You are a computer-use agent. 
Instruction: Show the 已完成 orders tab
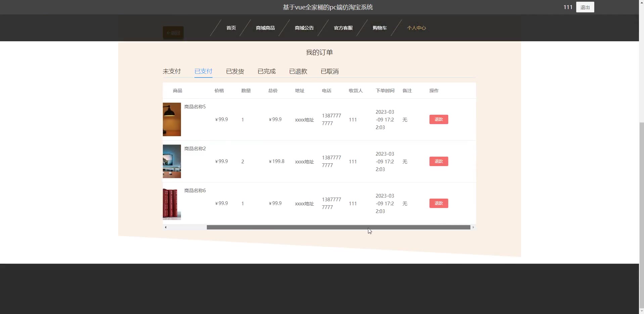click(x=267, y=71)
